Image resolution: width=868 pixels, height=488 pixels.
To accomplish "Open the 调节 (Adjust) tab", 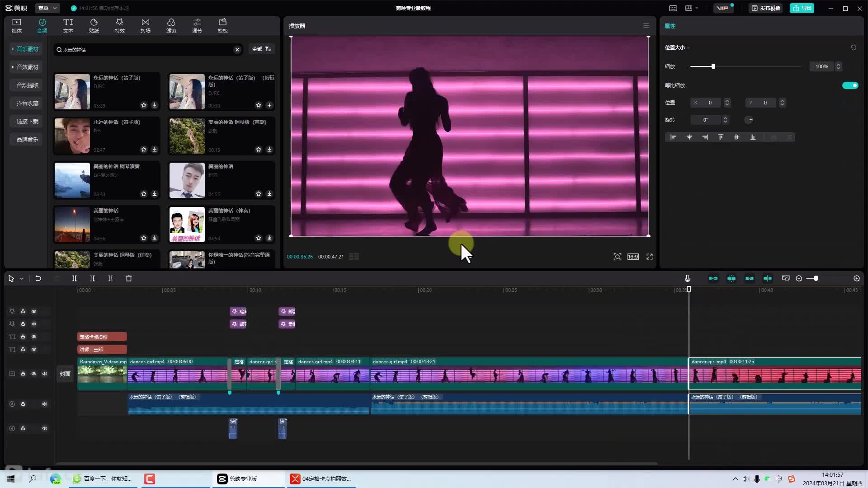I will pos(197,26).
